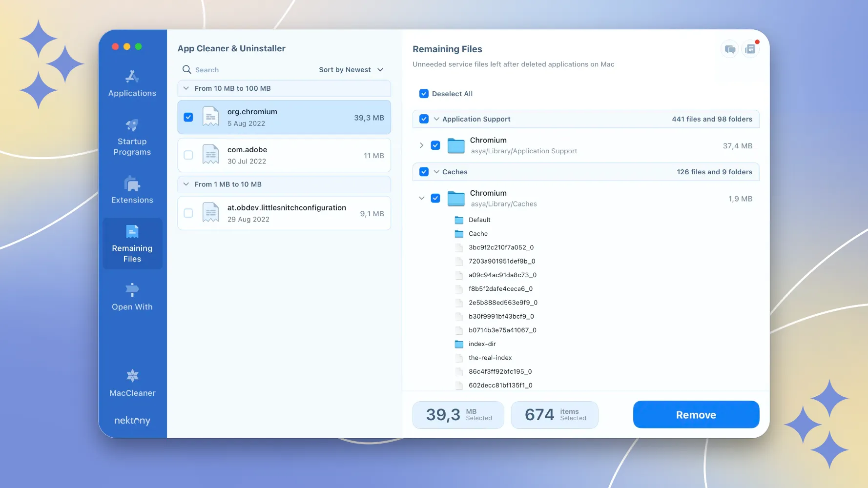This screenshot has width=868, height=488.
Task: Uncheck Chromium under Application Support
Action: [435, 145]
